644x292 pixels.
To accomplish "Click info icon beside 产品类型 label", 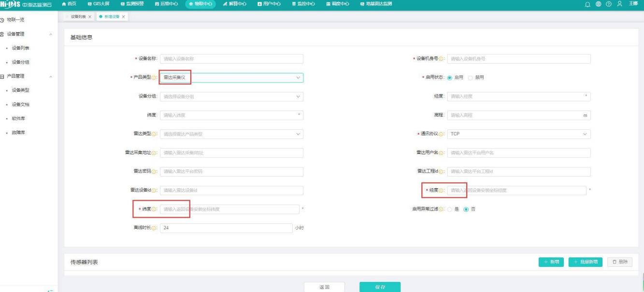I will pos(154,78).
